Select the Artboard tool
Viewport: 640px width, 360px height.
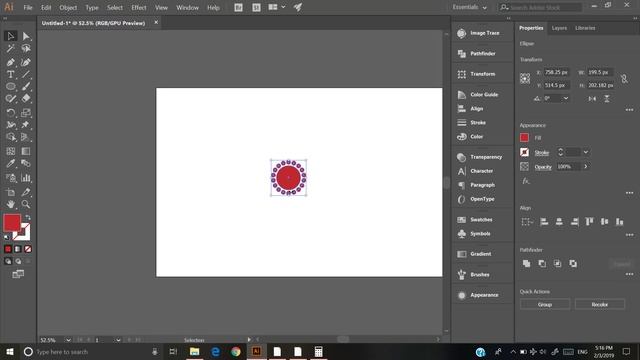11,192
